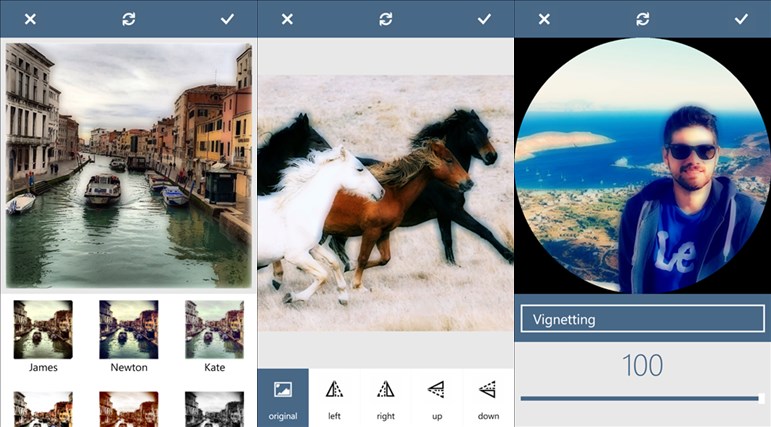This screenshot has width=771, height=427.
Task: Tap the reset arrows icon above Venice photo
Action: (128, 19)
